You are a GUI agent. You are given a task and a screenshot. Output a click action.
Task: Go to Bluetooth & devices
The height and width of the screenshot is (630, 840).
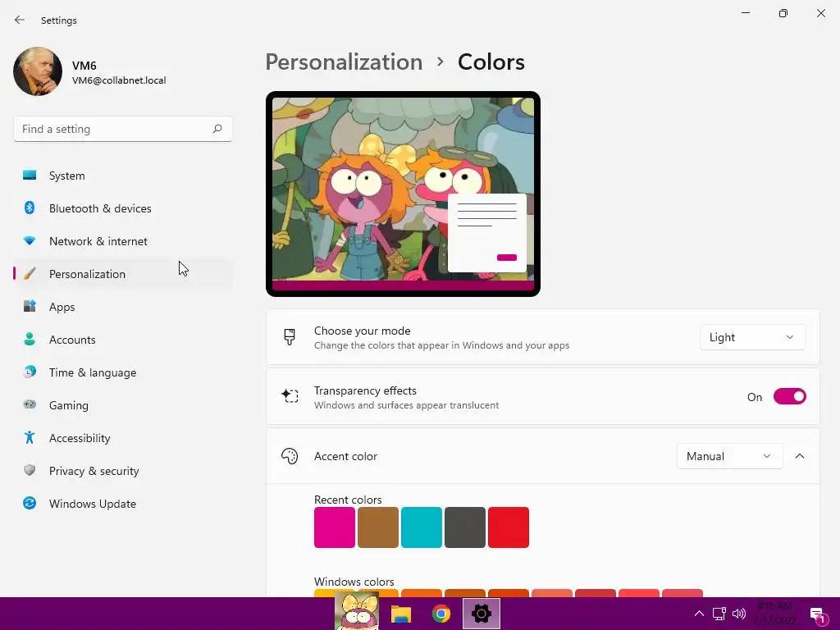coord(123,208)
